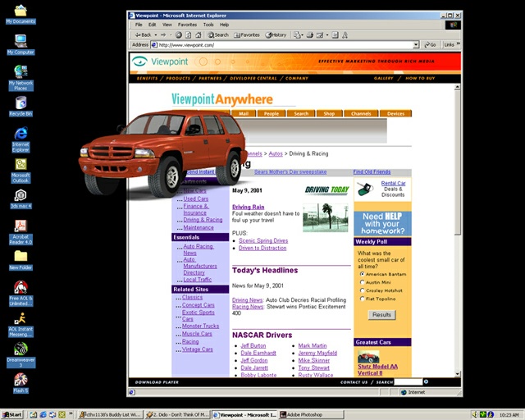
Task: Switch to the Devices tab
Action: [395, 113]
